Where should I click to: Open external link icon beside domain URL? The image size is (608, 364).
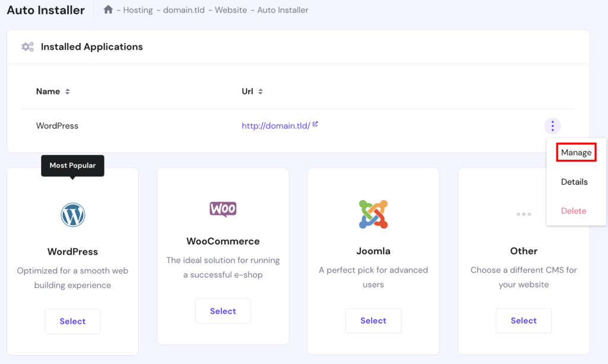[x=315, y=124]
